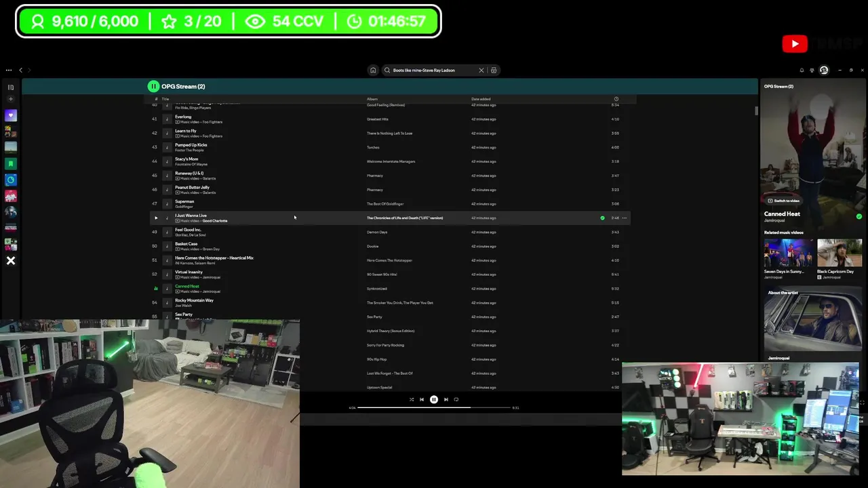
Task: Open the Dookie album link
Action: point(372,246)
